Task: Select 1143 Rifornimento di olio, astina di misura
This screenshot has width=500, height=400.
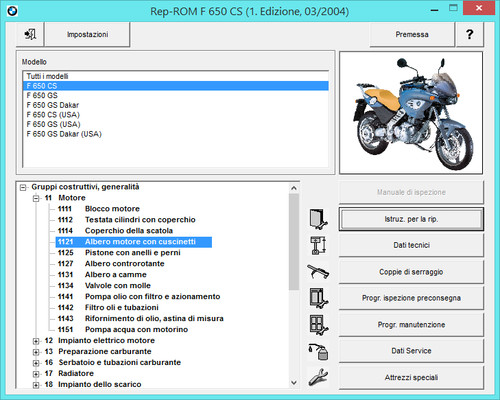Action: [140, 319]
